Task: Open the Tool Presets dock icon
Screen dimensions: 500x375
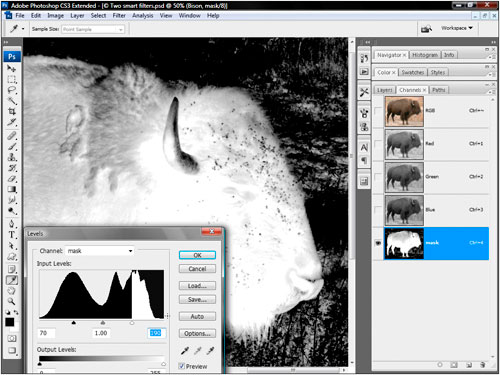Action: click(x=364, y=92)
